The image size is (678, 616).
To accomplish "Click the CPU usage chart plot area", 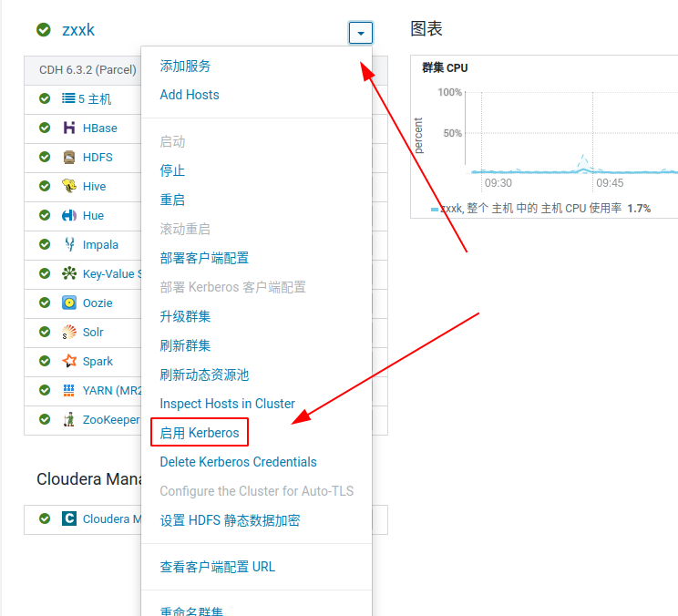I will [x=571, y=131].
